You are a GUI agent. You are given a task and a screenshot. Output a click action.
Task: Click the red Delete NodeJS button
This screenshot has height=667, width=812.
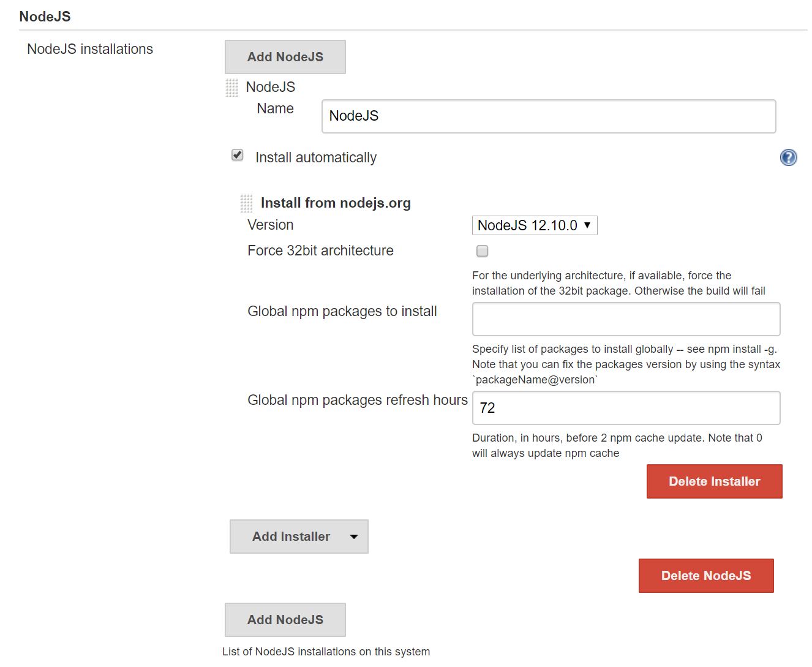point(706,576)
